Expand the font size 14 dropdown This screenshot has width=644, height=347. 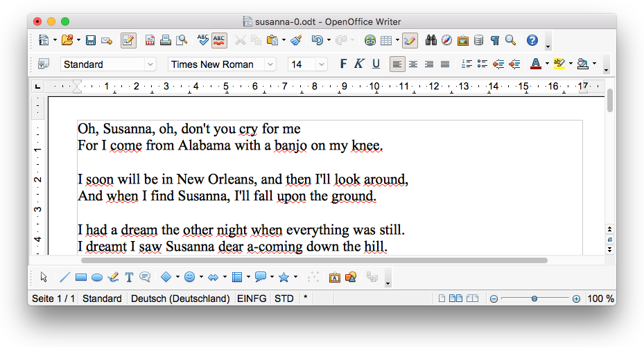click(322, 64)
